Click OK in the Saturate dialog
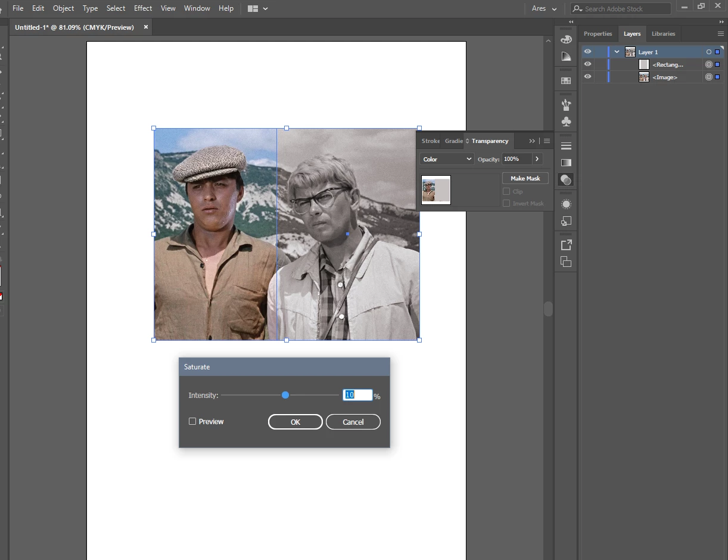Viewport: 728px width, 560px height. [295, 422]
